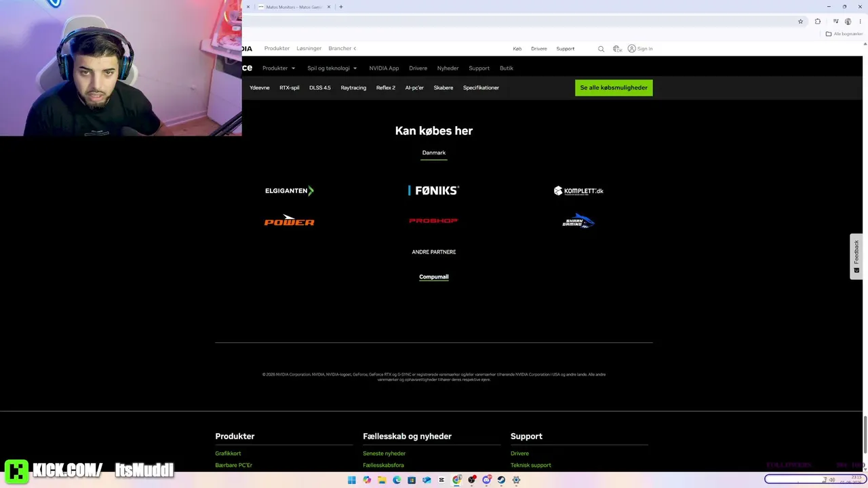Open Løsninger in the NVIDIA top menu
Image resolution: width=868 pixels, height=488 pixels.
point(309,49)
